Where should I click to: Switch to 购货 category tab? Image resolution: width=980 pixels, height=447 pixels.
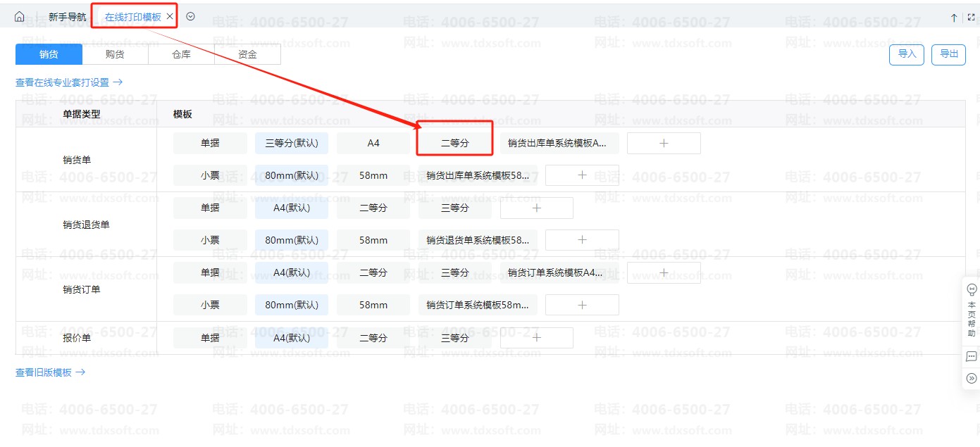(x=115, y=54)
